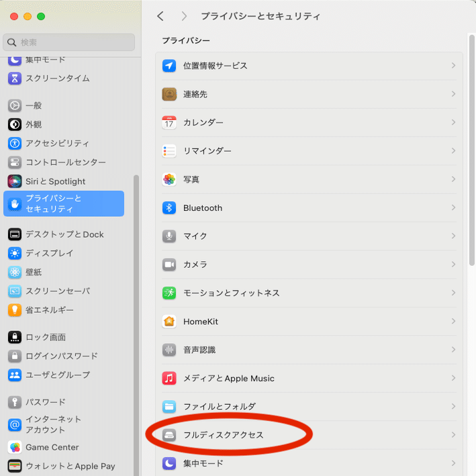Click the ファイルとフォルダ folder icon
The image size is (476, 476).
[169, 407]
